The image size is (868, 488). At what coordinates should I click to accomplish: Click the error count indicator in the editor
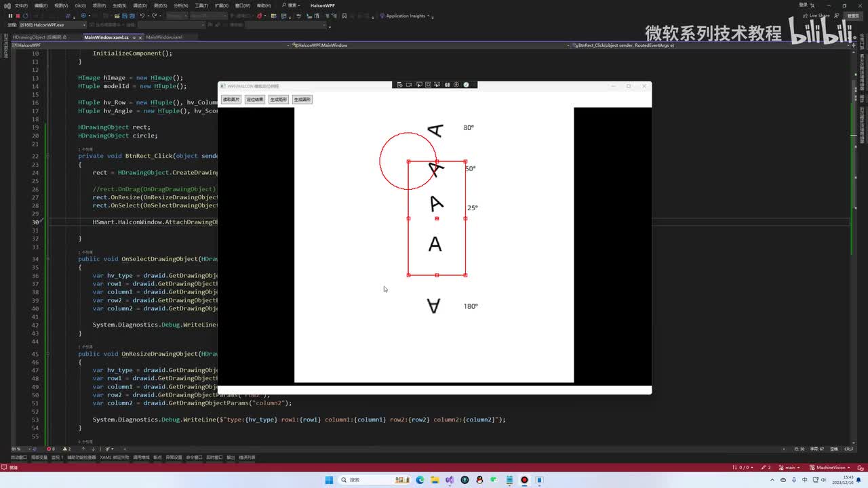point(51,449)
